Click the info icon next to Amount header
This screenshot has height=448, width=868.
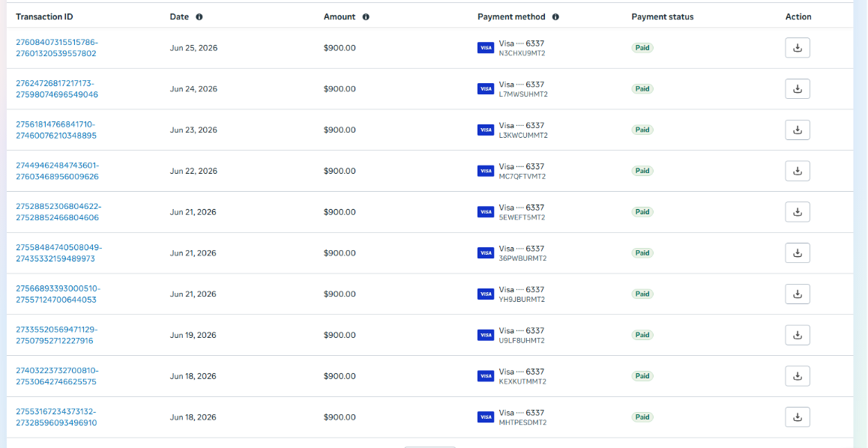click(366, 16)
